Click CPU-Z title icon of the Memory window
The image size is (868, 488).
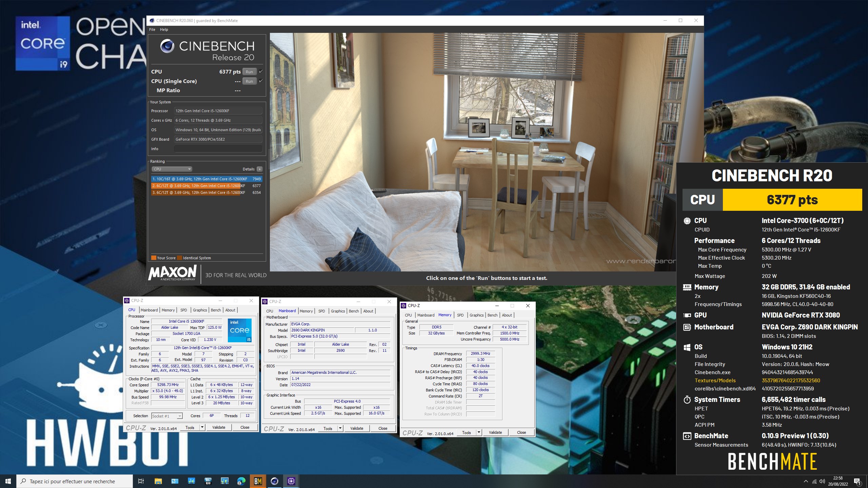(x=403, y=306)
